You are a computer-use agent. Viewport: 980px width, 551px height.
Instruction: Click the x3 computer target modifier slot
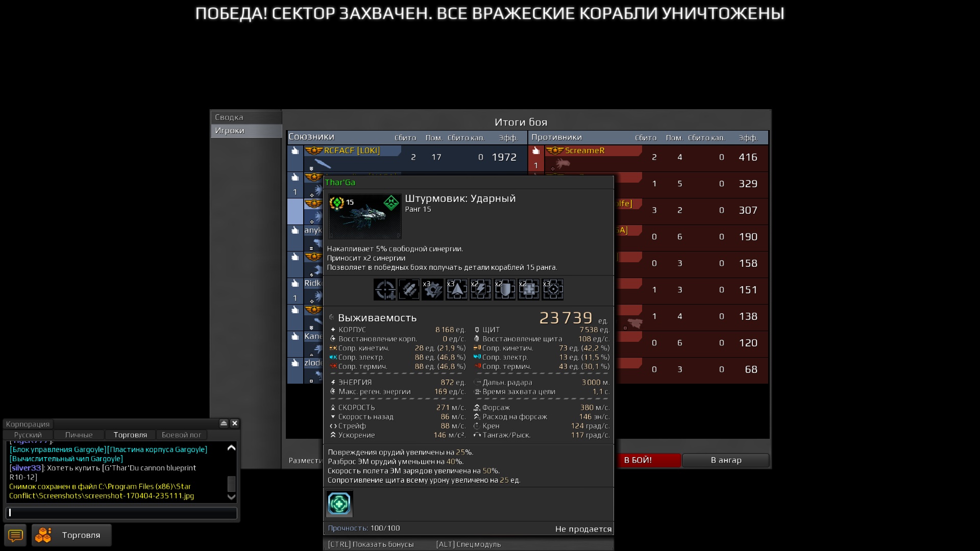click(x=552, y=289)
